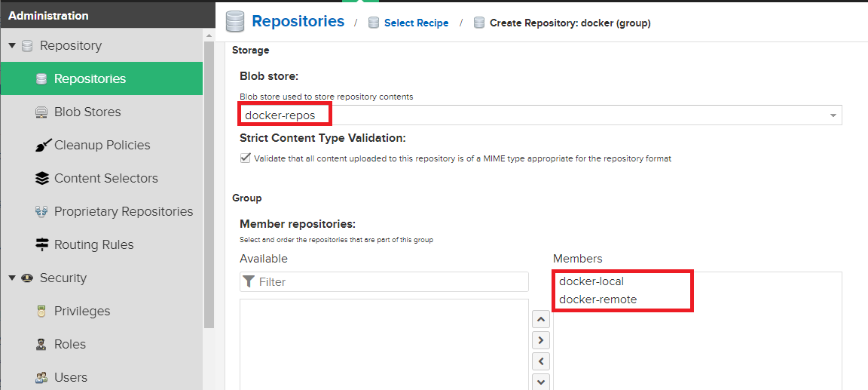Click the Available list heading
Screen dimensions: 868x390
pyautogui.click(x=264, y=259)
